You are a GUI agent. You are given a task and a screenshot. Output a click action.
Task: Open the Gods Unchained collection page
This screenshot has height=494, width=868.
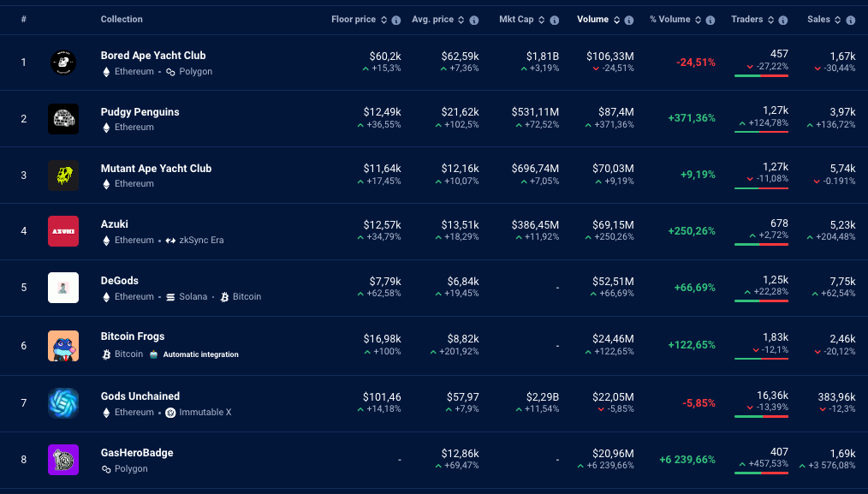pos(140,396)
